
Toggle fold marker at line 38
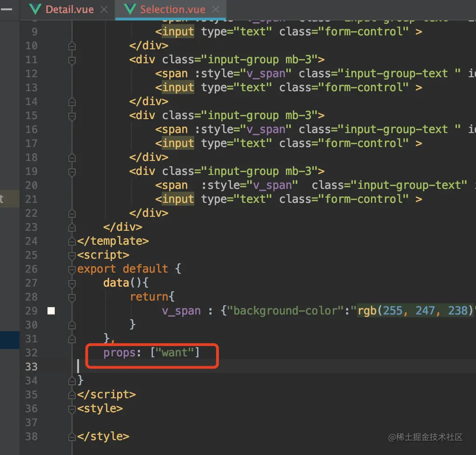pos(72,437)
